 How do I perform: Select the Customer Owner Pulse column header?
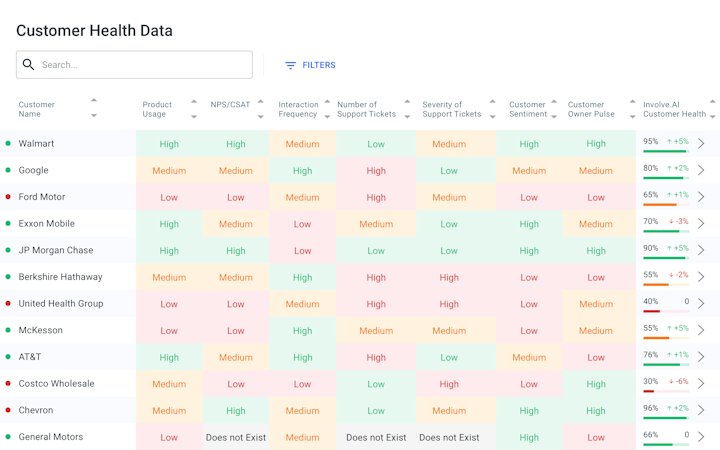click(591, 109)
